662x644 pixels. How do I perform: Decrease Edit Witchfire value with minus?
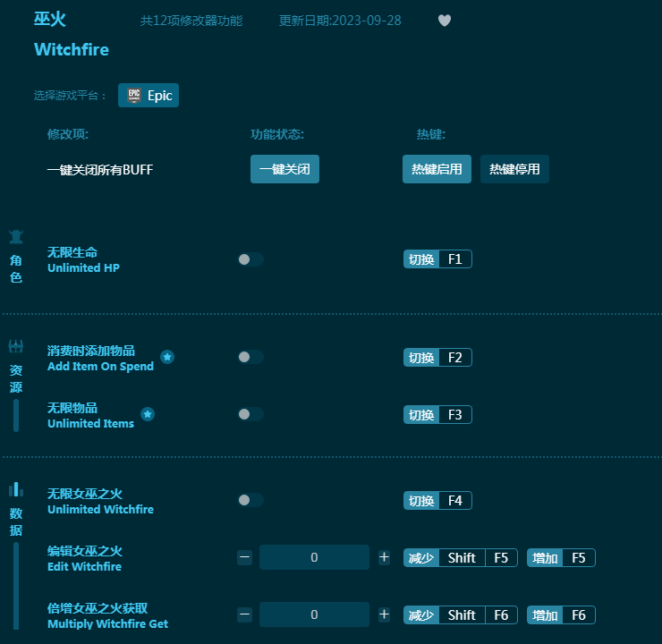pos(245,557)
